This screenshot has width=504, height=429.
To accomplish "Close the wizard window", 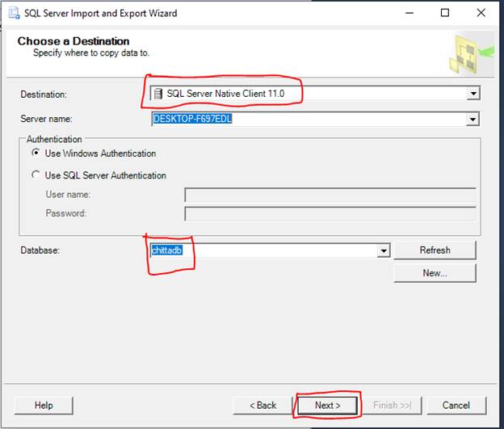I will point(481,13).
